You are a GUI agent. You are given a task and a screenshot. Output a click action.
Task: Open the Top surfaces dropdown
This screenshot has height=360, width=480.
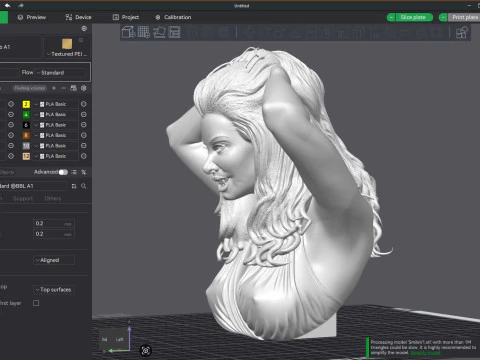54,290
